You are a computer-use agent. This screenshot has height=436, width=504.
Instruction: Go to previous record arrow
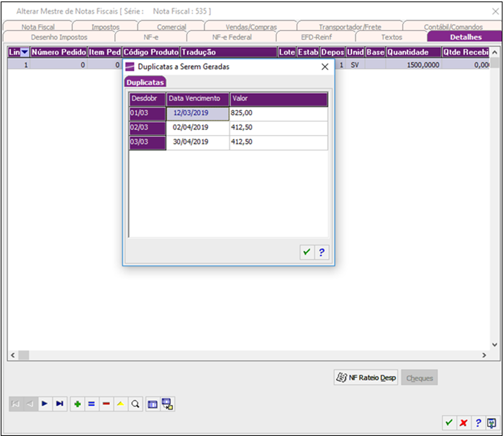[x=30, y=404]
